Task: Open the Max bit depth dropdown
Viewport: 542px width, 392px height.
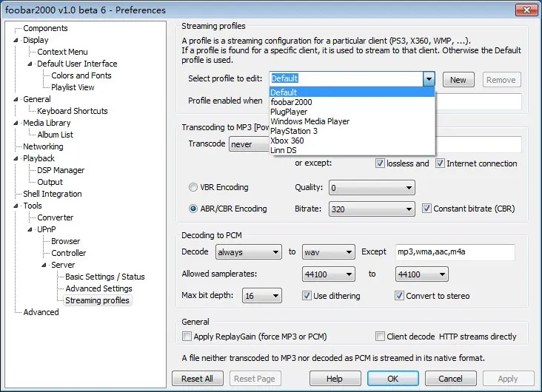Action: [x=262, y=296]
